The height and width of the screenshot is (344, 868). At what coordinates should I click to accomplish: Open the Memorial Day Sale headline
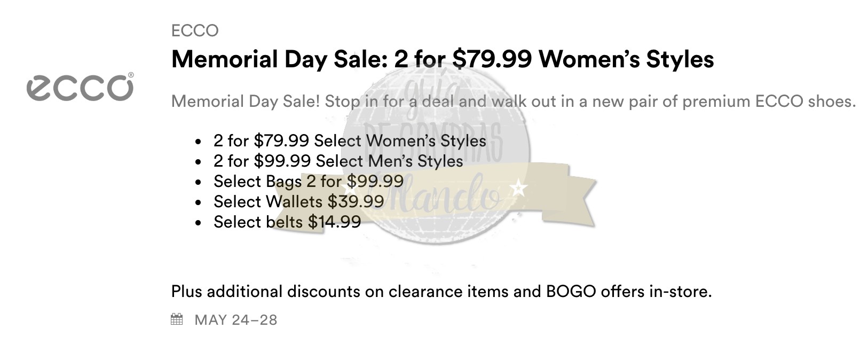coord(442,59)
